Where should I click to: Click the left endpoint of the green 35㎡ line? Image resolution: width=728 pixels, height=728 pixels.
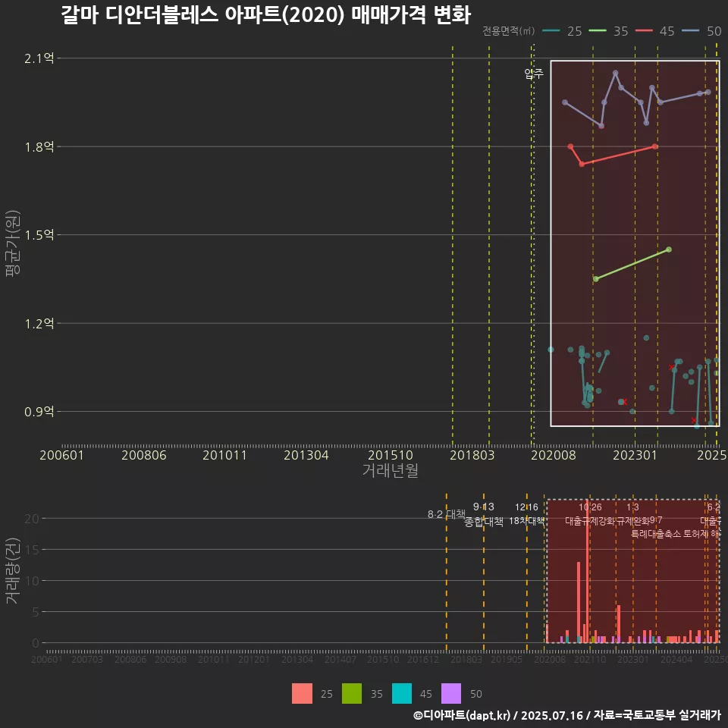[596, 278]
